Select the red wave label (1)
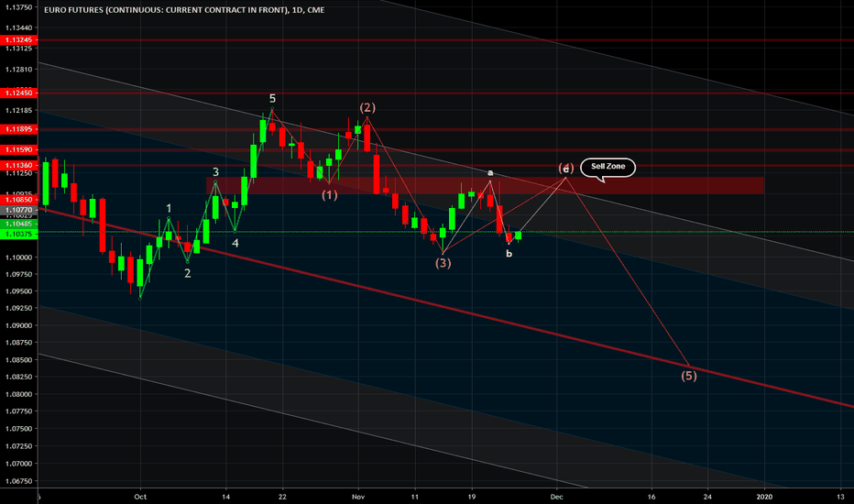This screenshot has height=504, width=854. (330, 195)
